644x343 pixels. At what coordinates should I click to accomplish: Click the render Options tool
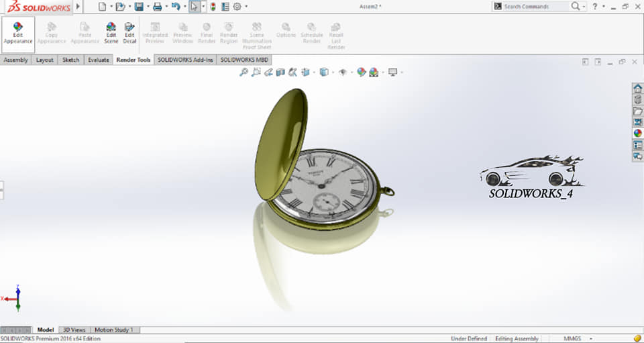click(x=286, y=30)
